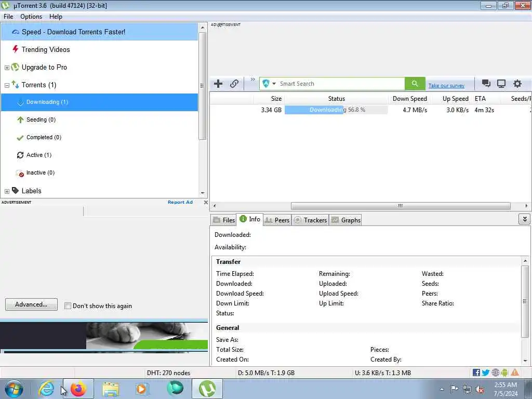532x399 pixels.
Task: Click the Advanced... button
Action: click(x=31, y=304)
